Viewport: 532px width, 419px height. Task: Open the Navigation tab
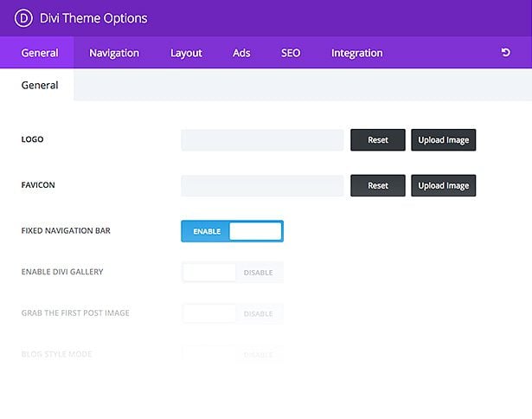[x=114, y=53]
